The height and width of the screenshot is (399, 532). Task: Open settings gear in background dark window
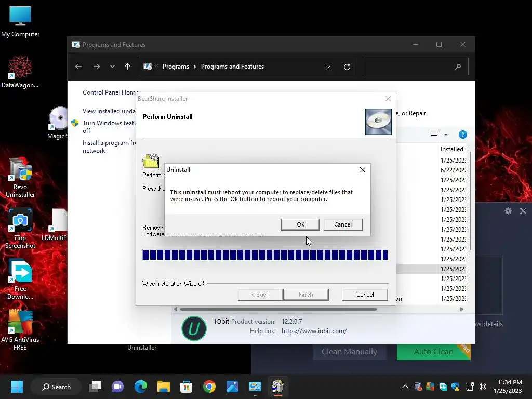[x=508, y=211]
